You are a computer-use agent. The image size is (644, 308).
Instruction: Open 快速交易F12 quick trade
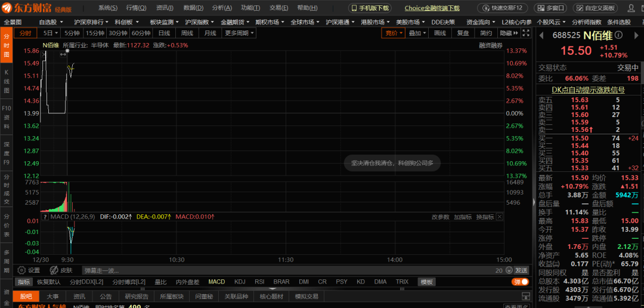pyautogui.click(x=503, y=8)
